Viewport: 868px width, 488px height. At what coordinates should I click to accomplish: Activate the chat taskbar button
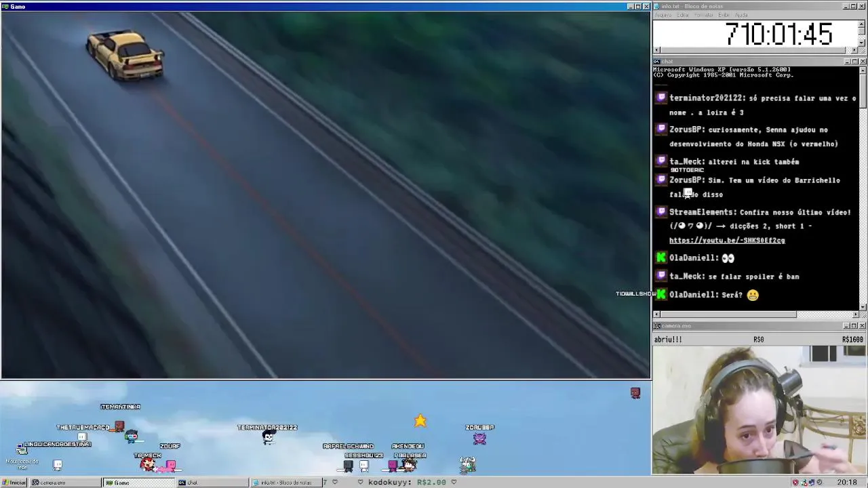212,483
